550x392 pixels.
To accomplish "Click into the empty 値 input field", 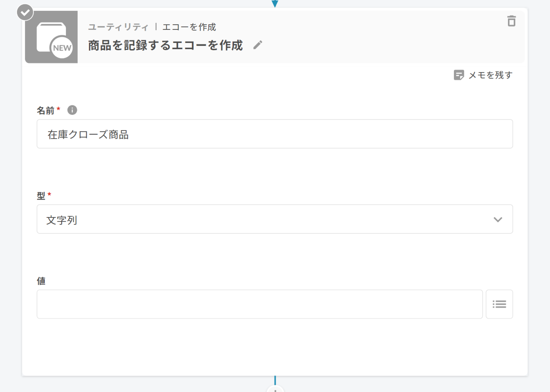I will click(259, 304).
